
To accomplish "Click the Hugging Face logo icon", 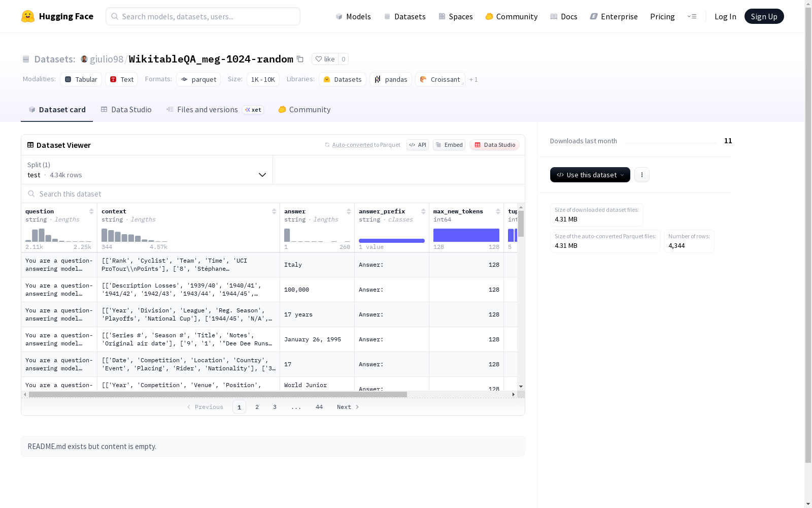I will pyautogui.click(x=28, y=16).
